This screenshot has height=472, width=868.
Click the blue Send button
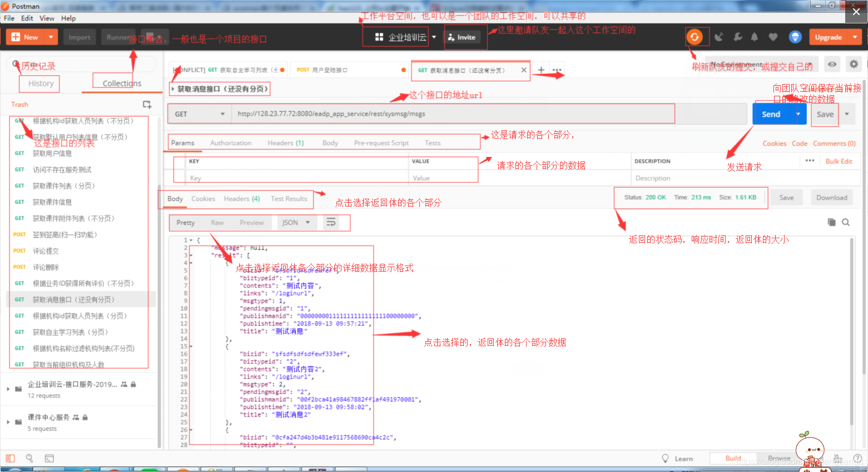[x=772, y=114]
